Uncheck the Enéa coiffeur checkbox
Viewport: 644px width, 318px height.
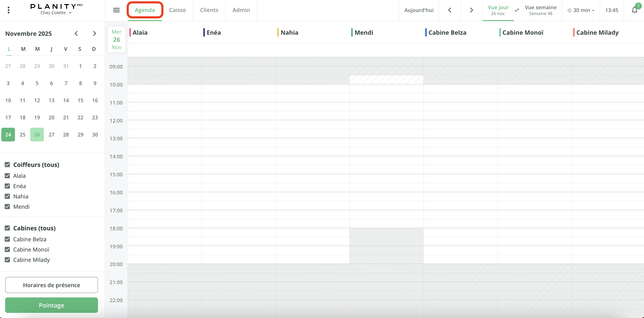7,186
